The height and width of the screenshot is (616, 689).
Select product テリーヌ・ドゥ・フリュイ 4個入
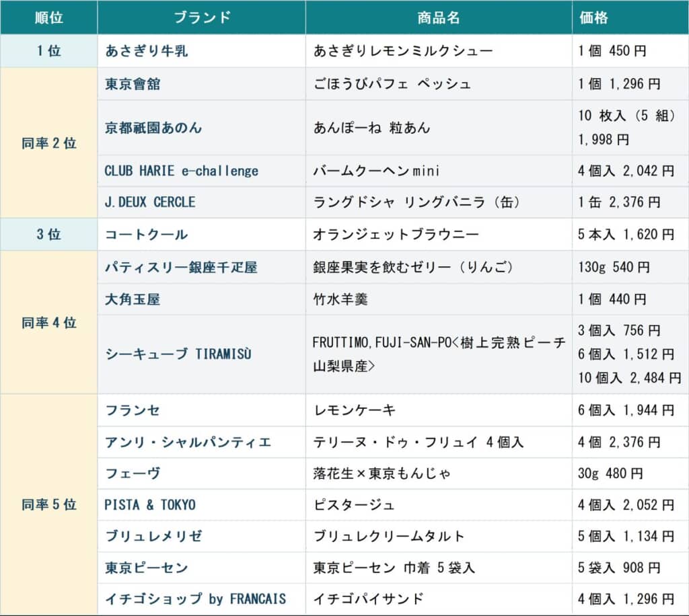[x=419, y=442]
